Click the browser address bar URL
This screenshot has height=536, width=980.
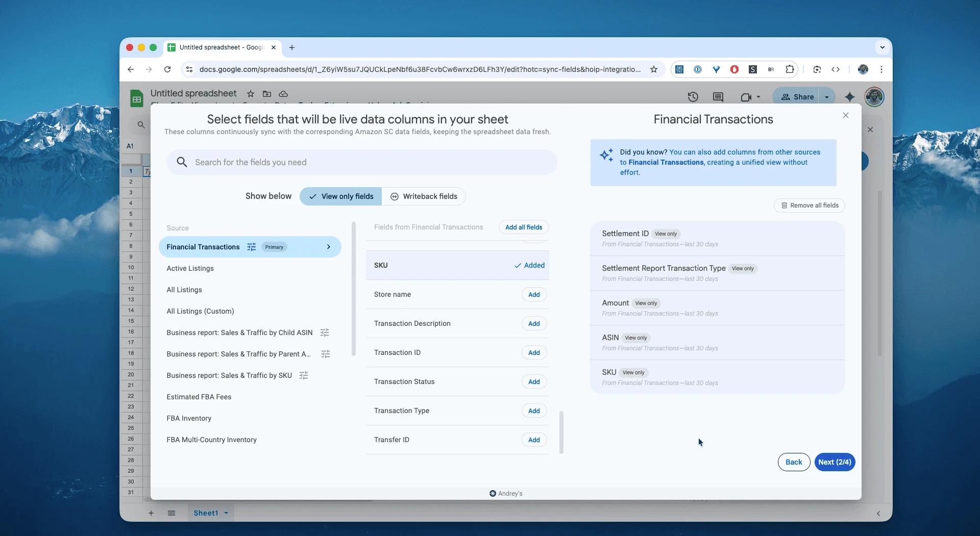[420, 69]
